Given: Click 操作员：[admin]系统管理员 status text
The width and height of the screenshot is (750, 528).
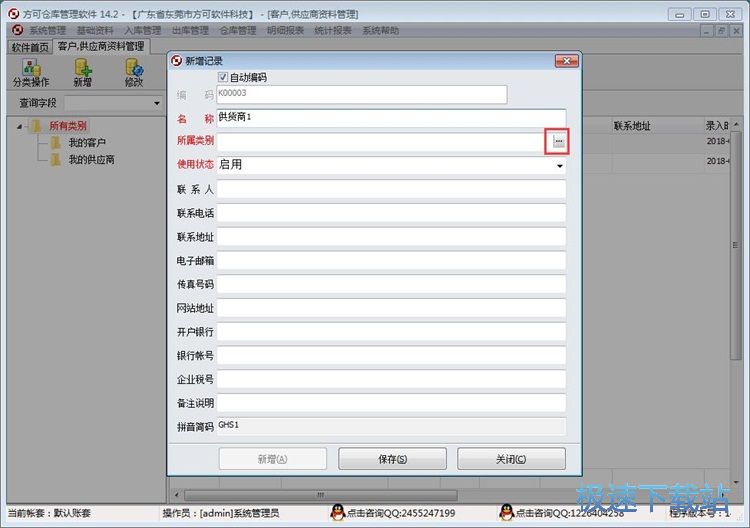Looking at the screenshot, I should click(x=221, y=513).
